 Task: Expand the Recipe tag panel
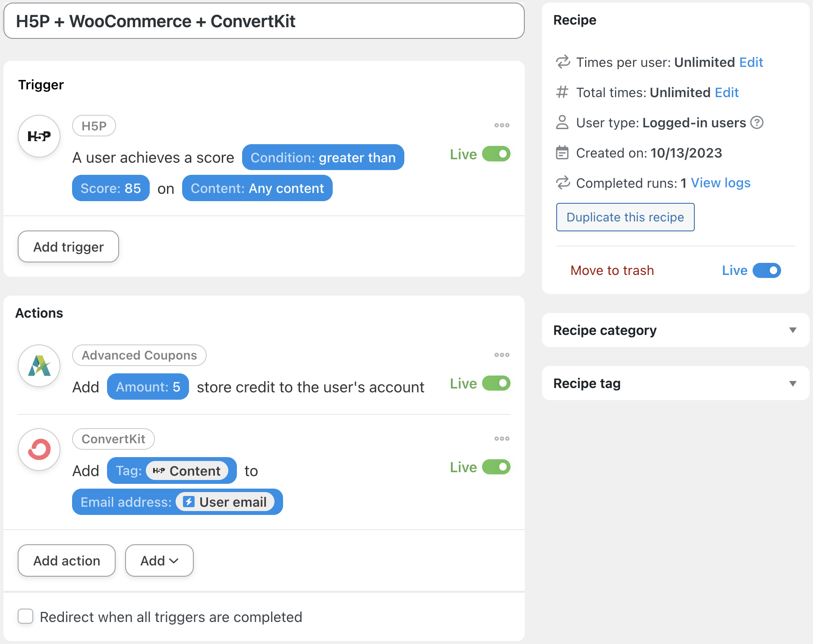792,383
